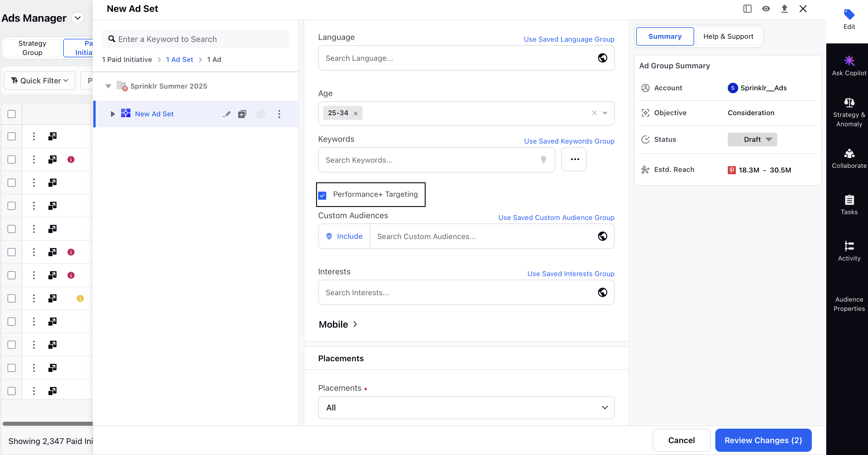The height and width of the screenshot is (455, 868).
Task: Toggle the side panel layout icon
Action: pos(747,9)
